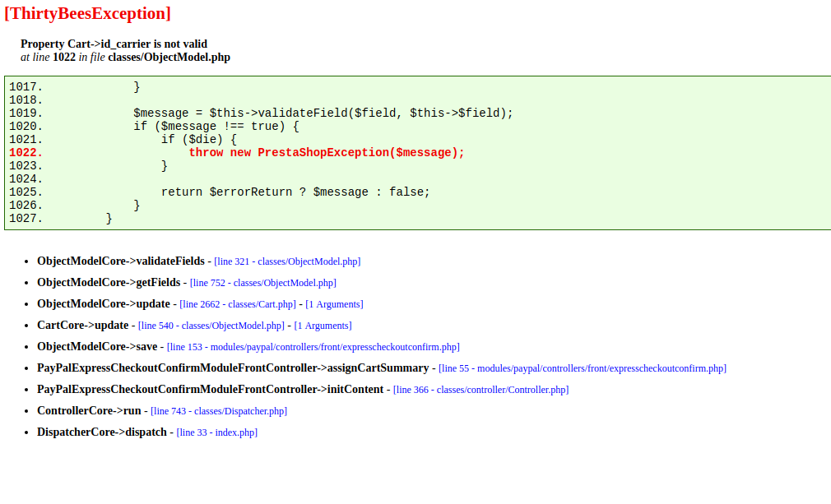Click the line 366 Controller.php link
This screenshot has width=831, height=504.
coord(480,390)
